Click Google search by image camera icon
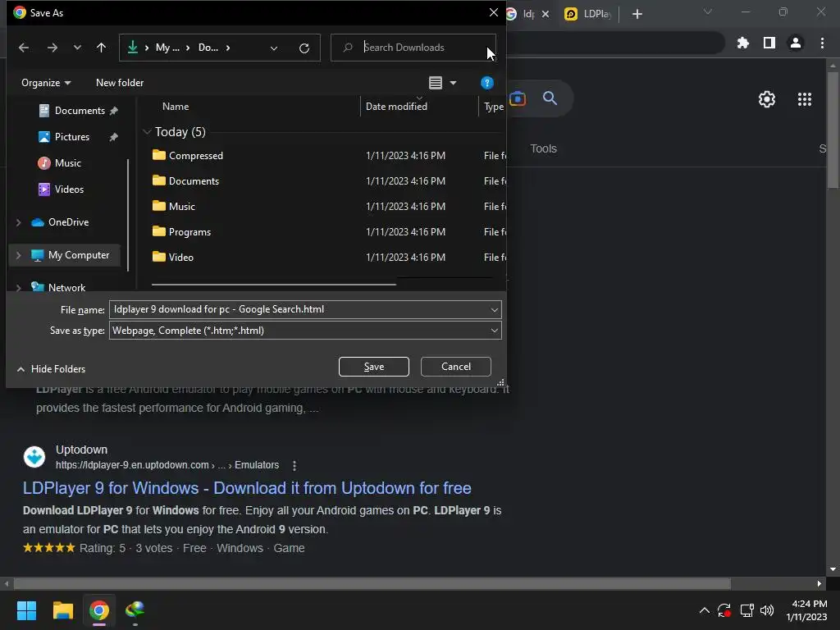The image size is (840, 630). [518, 98]
